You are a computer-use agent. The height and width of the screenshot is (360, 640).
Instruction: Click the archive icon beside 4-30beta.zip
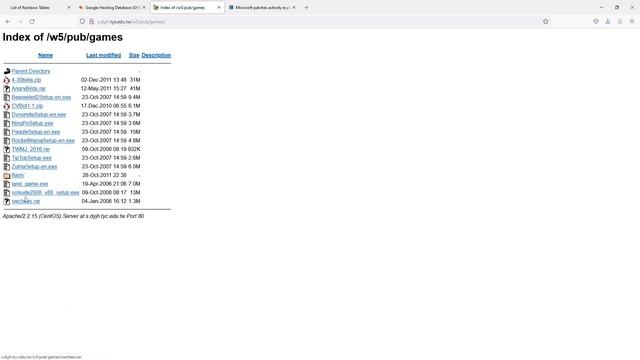point(7,80)
